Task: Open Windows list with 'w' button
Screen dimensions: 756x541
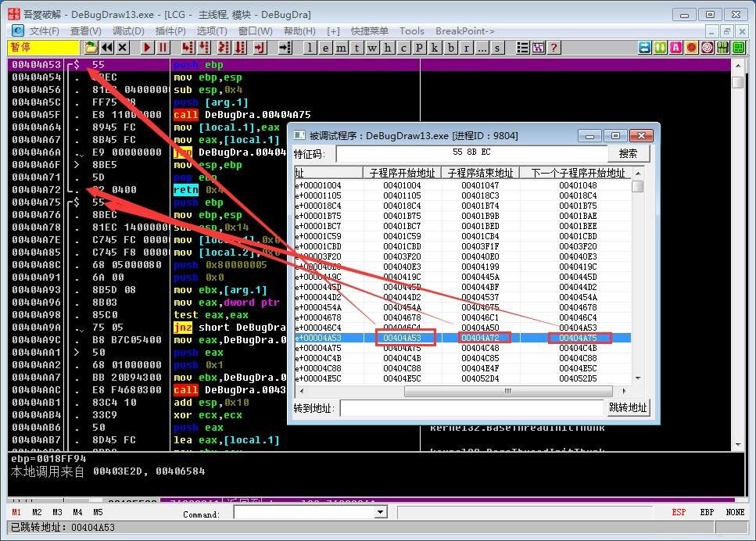Action: pyautogui.click(x=372, y=47)
